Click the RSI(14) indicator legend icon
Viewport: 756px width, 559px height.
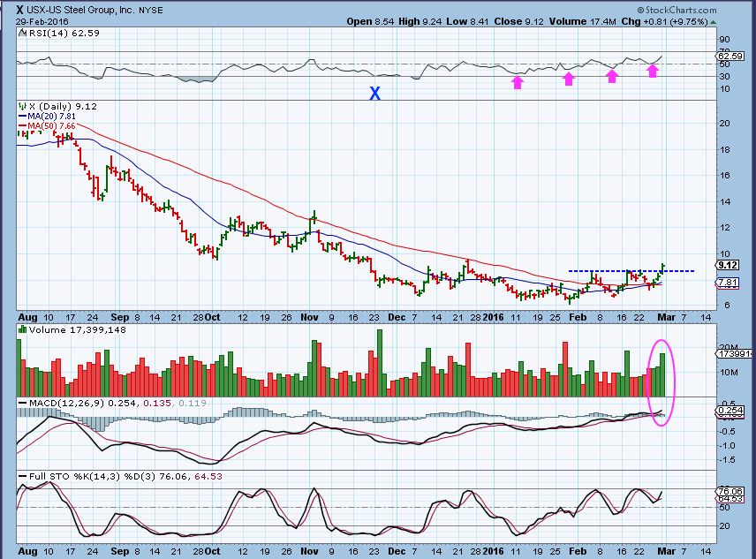click(22, 34)
